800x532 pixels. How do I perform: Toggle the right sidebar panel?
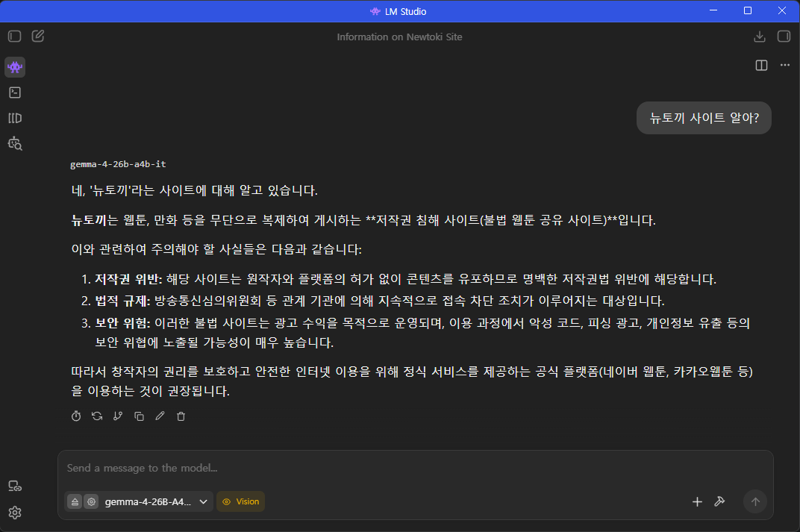point(784,37)
